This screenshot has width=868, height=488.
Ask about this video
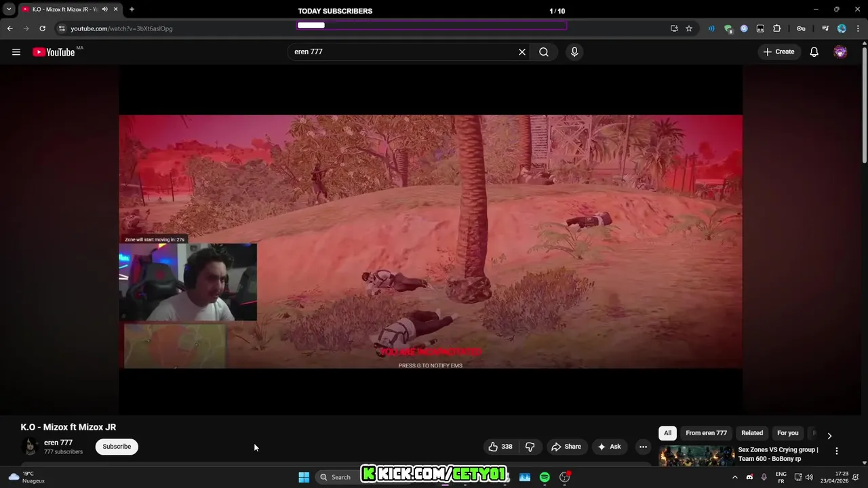tap(609, 447)
